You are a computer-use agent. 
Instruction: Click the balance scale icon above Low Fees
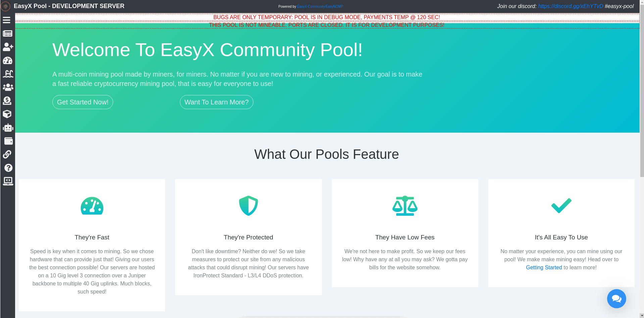click(x=405, y=206)
